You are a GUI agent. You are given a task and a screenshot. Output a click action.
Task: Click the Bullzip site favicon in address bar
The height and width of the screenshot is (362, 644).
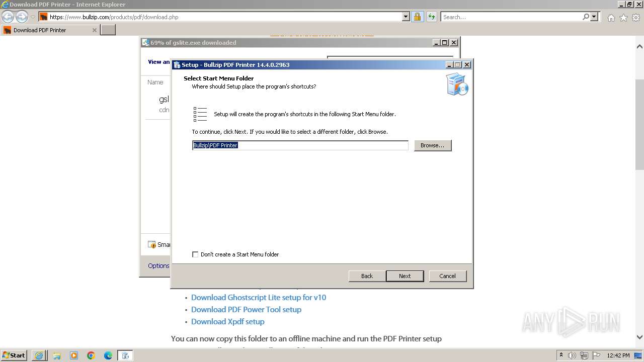[x=44, y=17]
